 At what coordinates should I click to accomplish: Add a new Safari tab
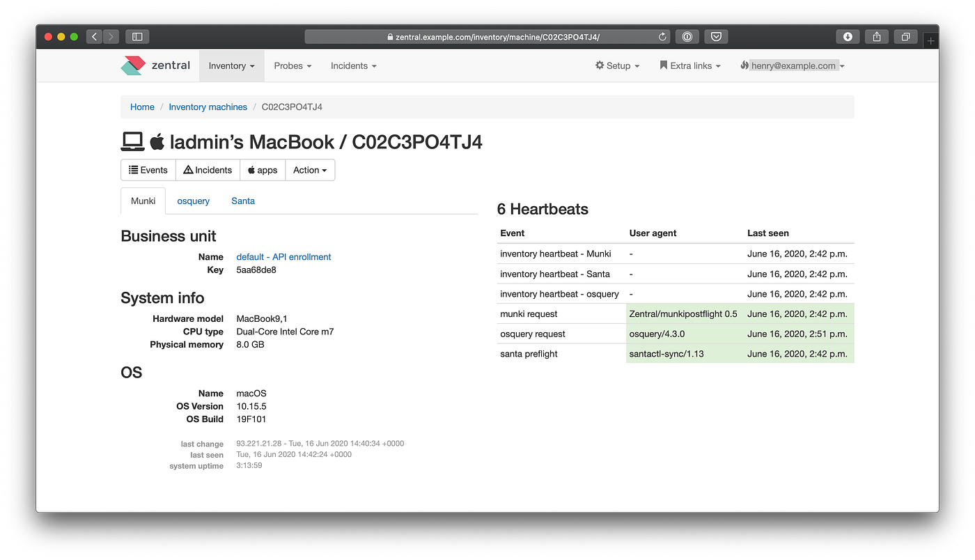[930, 41]
